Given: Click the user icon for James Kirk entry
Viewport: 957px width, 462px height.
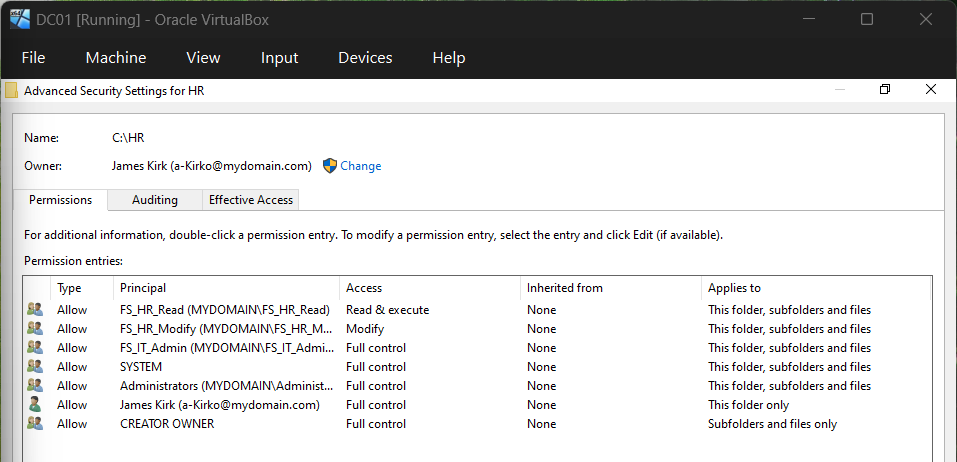Looking at the screenshot, I should (x=36, y=405).
